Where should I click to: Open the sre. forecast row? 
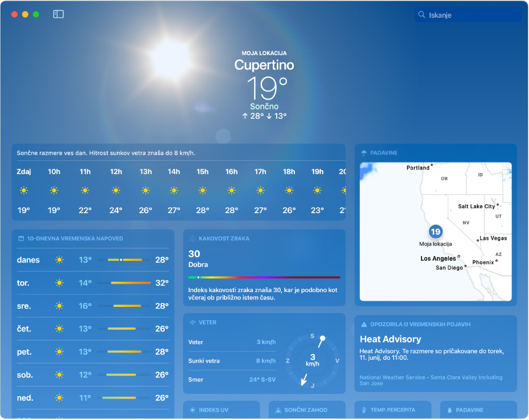click(93, 306)
